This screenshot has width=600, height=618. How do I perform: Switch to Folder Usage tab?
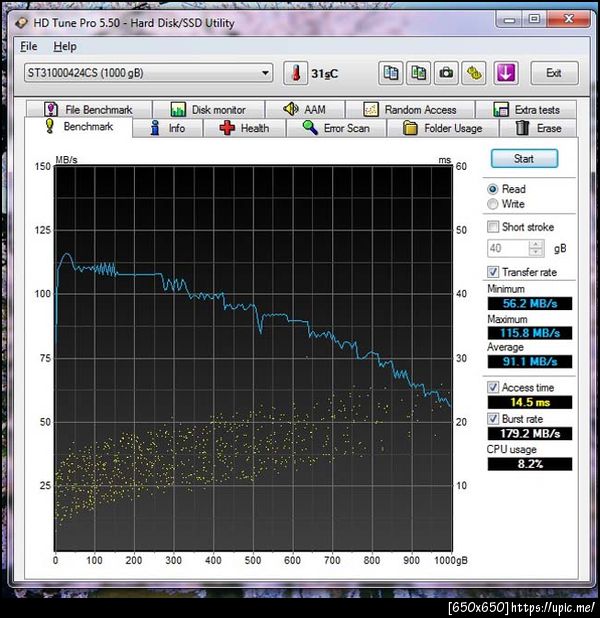coord(443,128)
